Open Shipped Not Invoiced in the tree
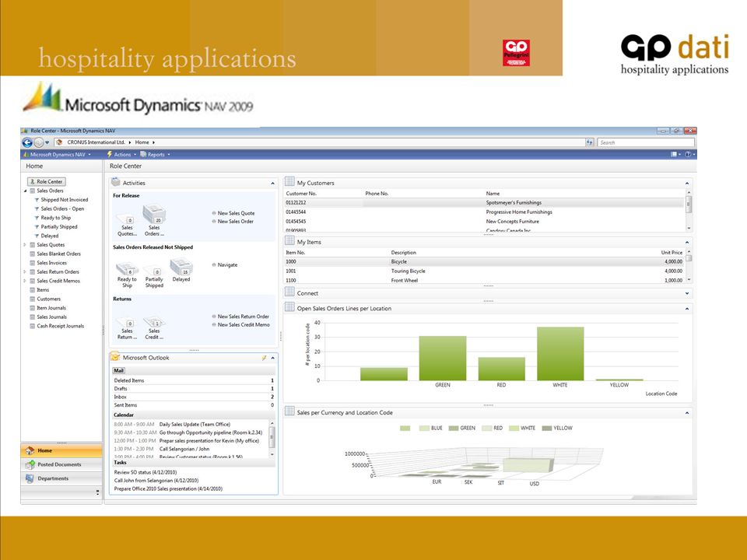Viewport: 747px width, 560px height. [65, 200]
